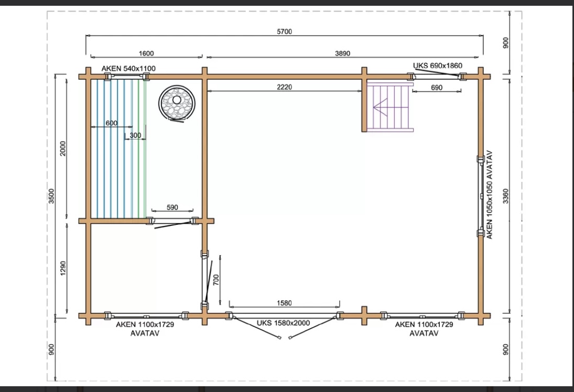Click the right wall window symbol
The width and height of the screenshot is (574, 392).
[x=480, y=196]
